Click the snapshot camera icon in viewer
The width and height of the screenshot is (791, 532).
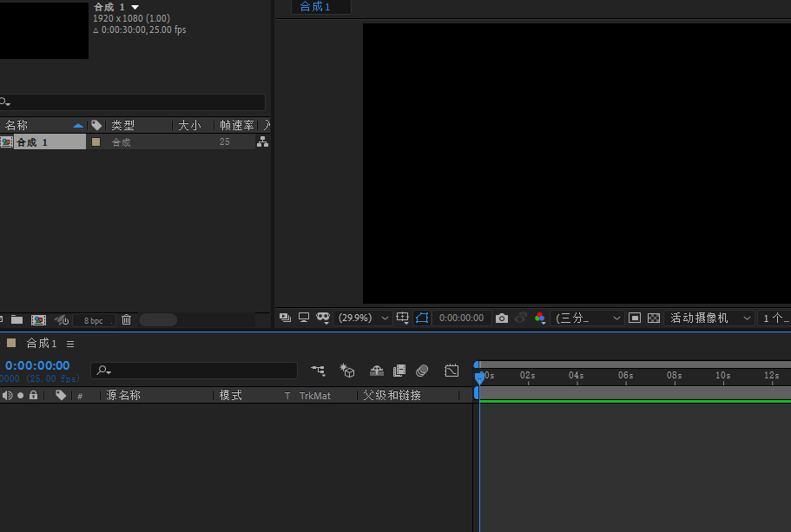click(502, 319)
